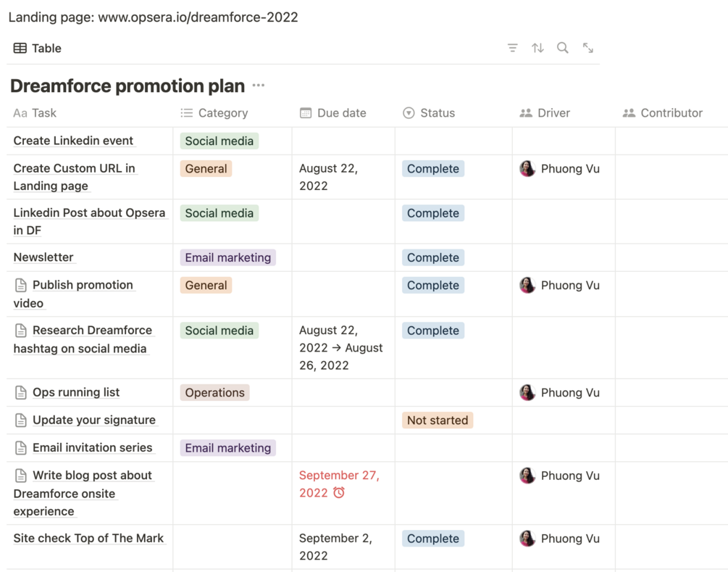Click the Not started status tag

tap(438, 420)
